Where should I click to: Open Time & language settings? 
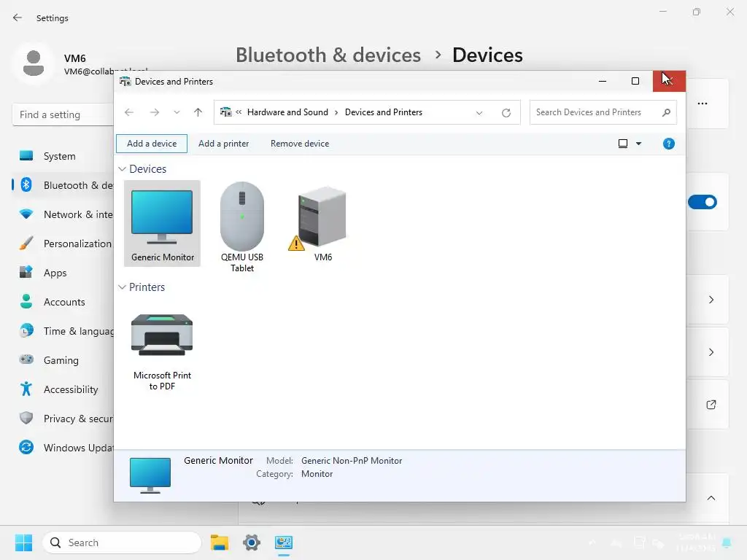pyautogui.click(x=63, y=331)
